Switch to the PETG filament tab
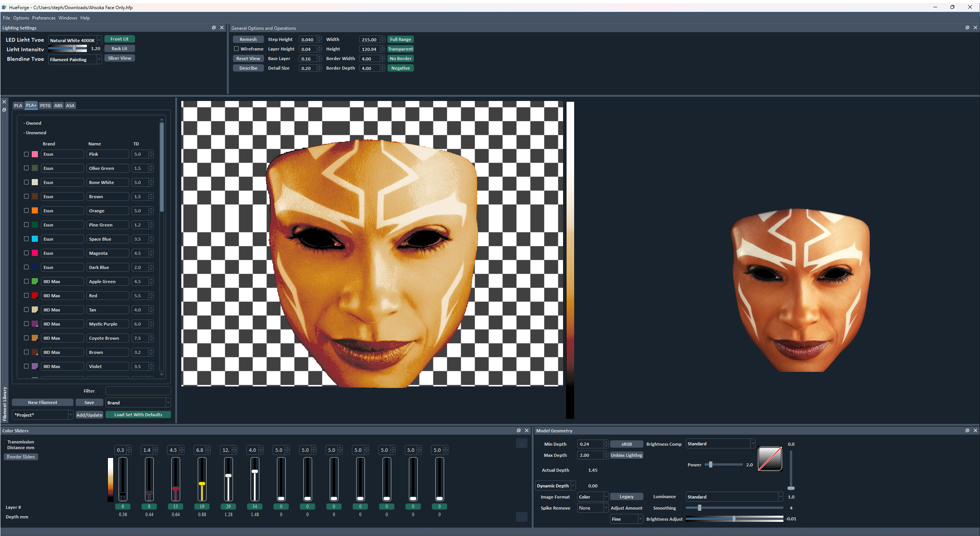Image resolution: width=980 pixels, height=536 pixels. [45, 106]
